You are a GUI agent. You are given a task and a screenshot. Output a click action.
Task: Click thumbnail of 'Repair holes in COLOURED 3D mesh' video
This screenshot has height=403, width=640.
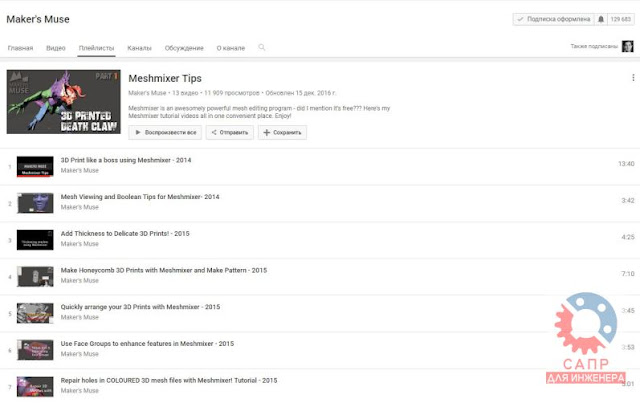[x=35, y=387]
